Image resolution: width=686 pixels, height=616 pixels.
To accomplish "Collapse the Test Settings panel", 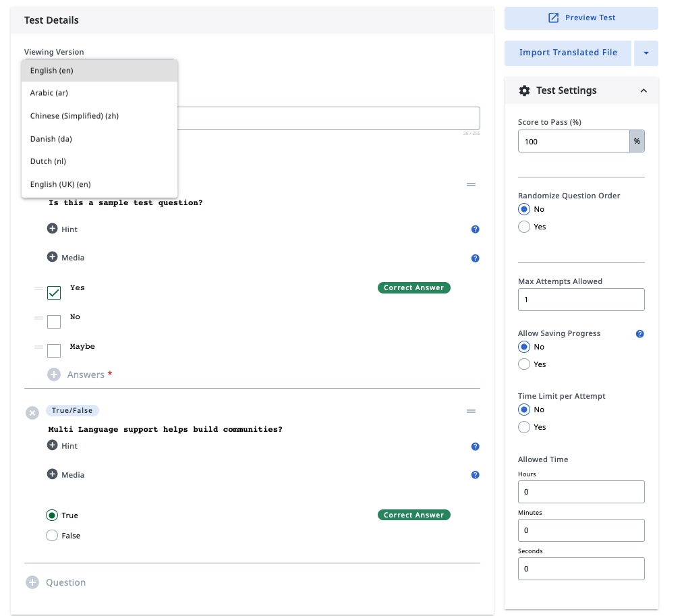I will pyautogui.click(x=644, y=90).
